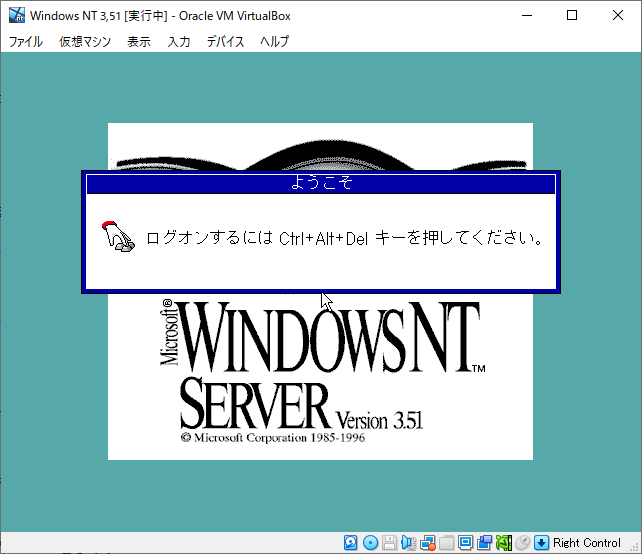Click the recording capture status icon
Viewport: 642px width, 554px height.
(484, 543)
